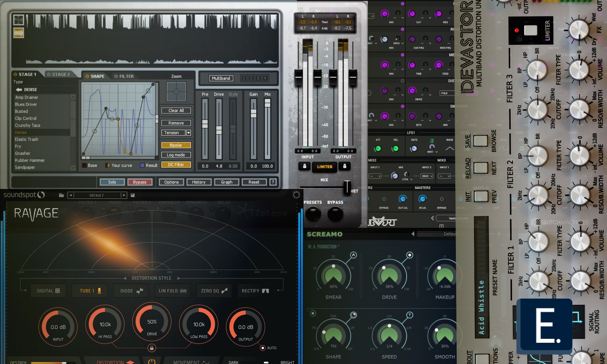Image resolution: width=607 pixels, height=364 pixels.
Task: Toggle Log mode in Trash
Action: (x=176, y=155)
